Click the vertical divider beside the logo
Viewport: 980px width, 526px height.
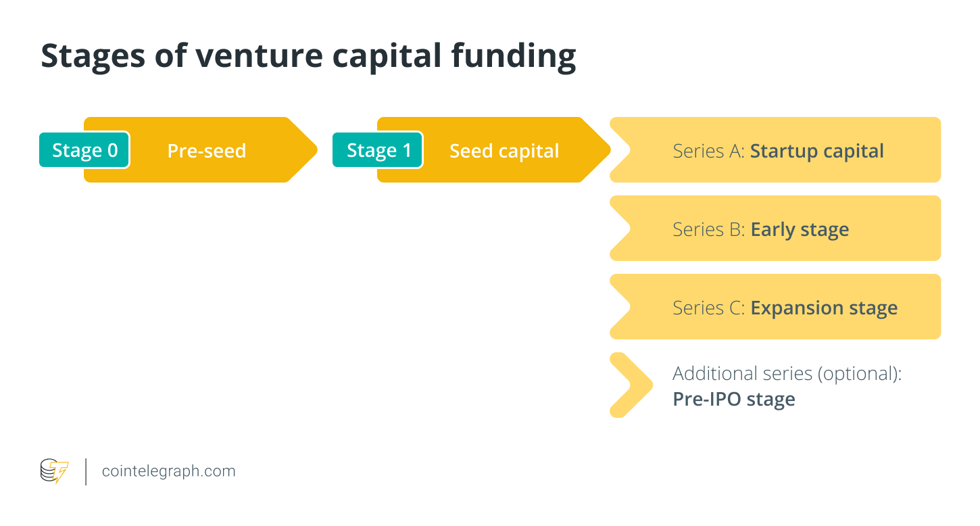click(x=86, y=471)
